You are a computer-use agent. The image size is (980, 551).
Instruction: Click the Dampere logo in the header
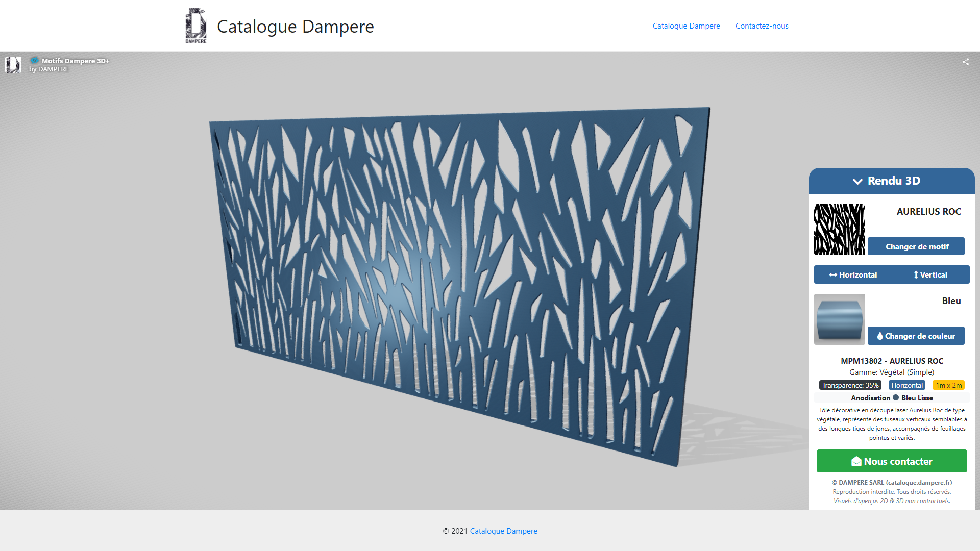coord(196,26)
